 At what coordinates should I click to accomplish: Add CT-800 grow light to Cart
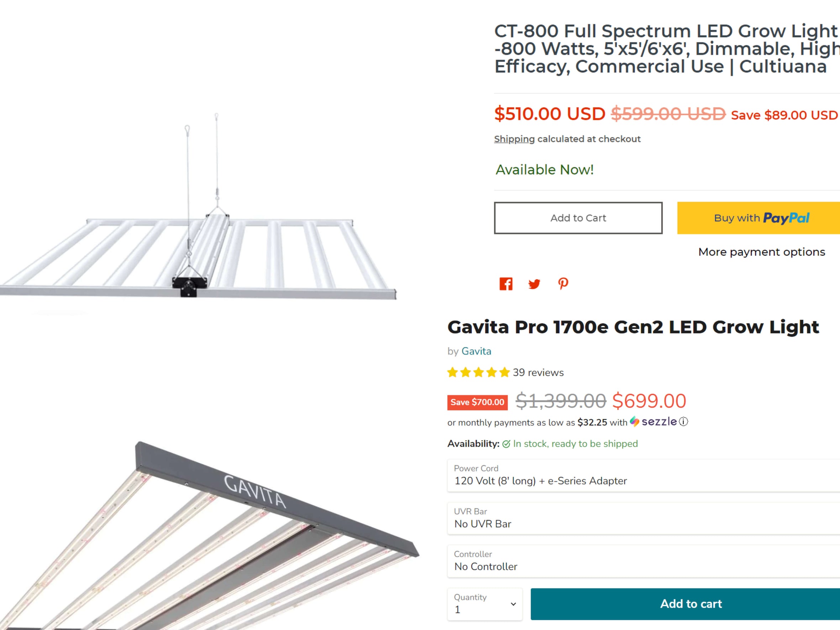pos(578,217)
